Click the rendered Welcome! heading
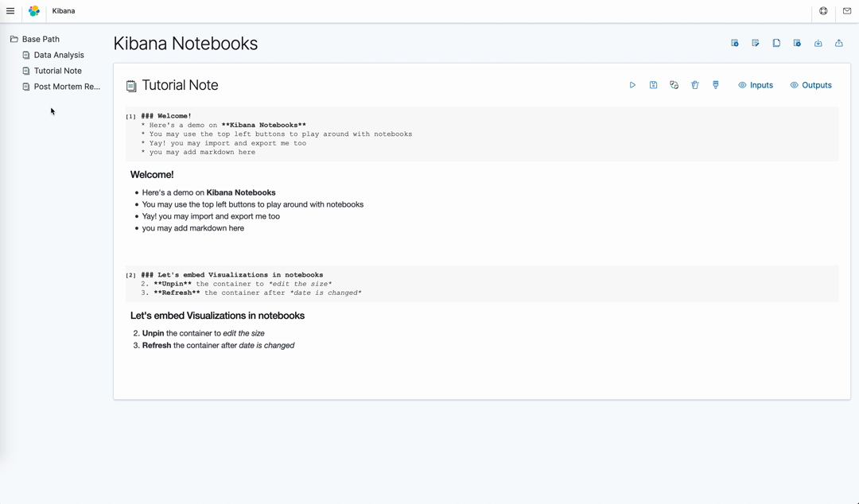This screenshot has height=504, width=859. (x=152, y=175)
